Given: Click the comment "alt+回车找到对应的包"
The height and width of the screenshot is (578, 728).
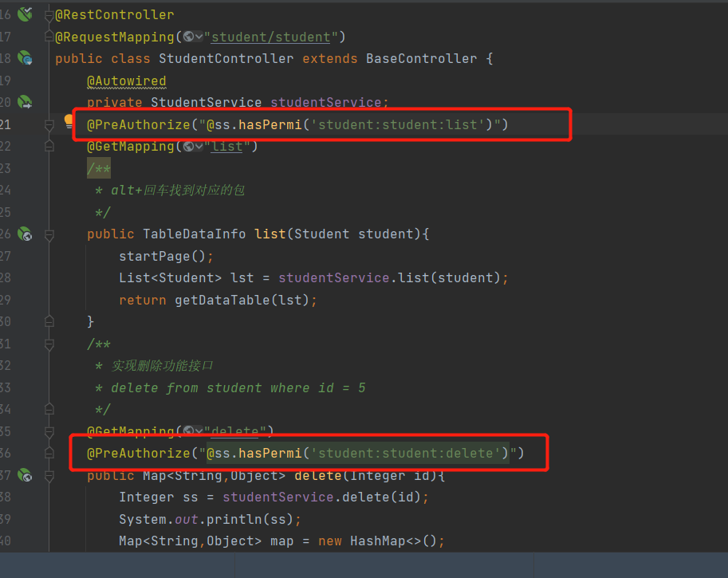Looking at the screenshot, I should pyautogui.click(x=177, y=190).
